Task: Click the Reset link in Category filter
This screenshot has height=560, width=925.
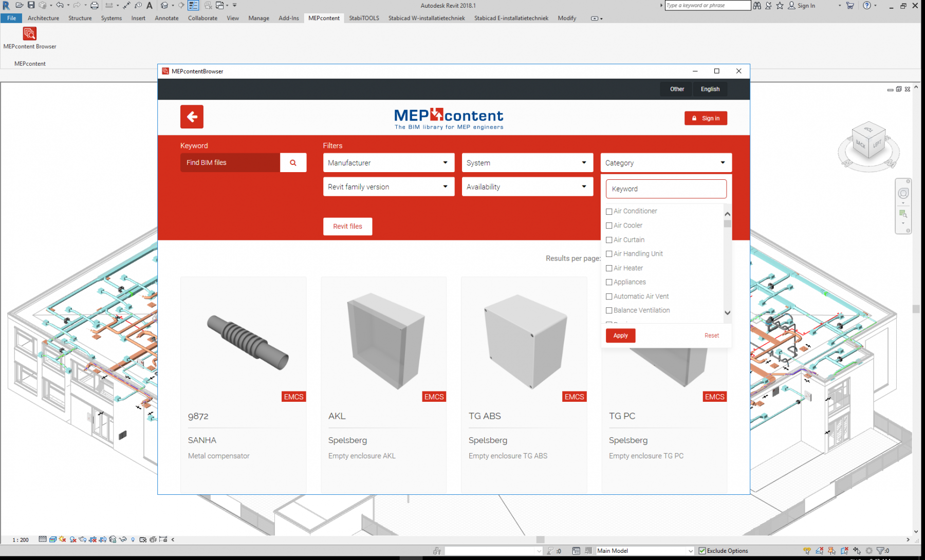Action: [712, 335]
